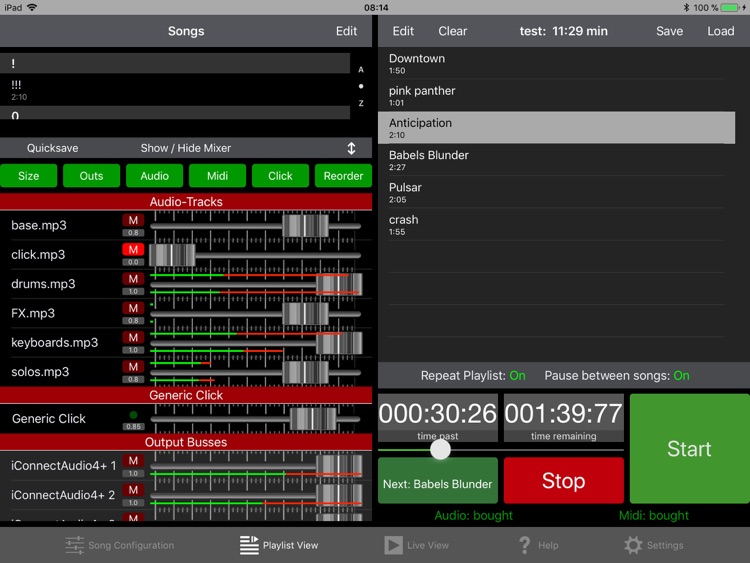Screen dimensions: 750x563
Task: Skip to Next: Babels Blunder
Action: (x=437, y=484)
